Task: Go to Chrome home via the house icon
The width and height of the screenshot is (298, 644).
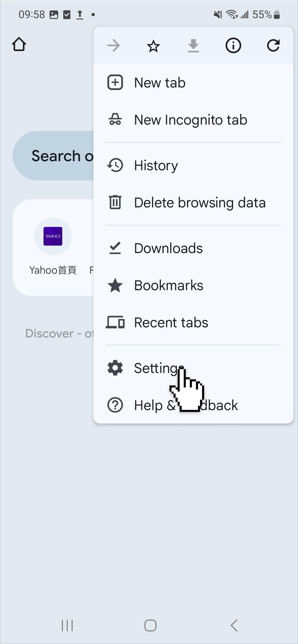Action: point(19,44)
